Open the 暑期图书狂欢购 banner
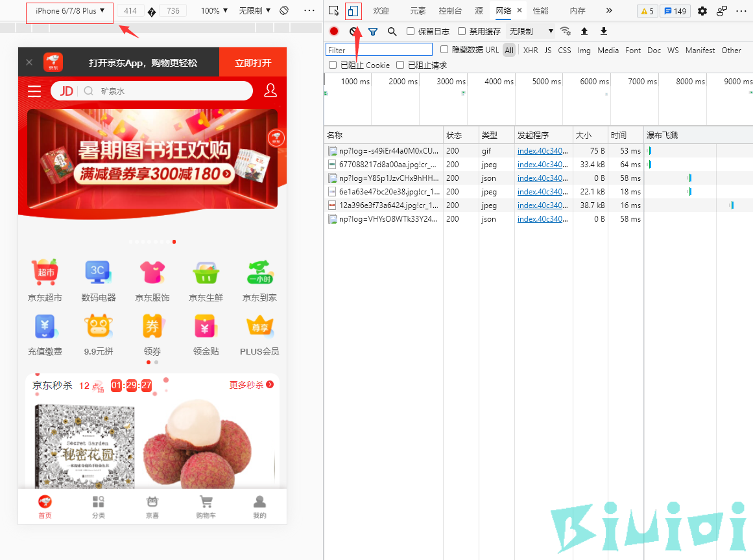Screen dimensions: 753x560 152,159
